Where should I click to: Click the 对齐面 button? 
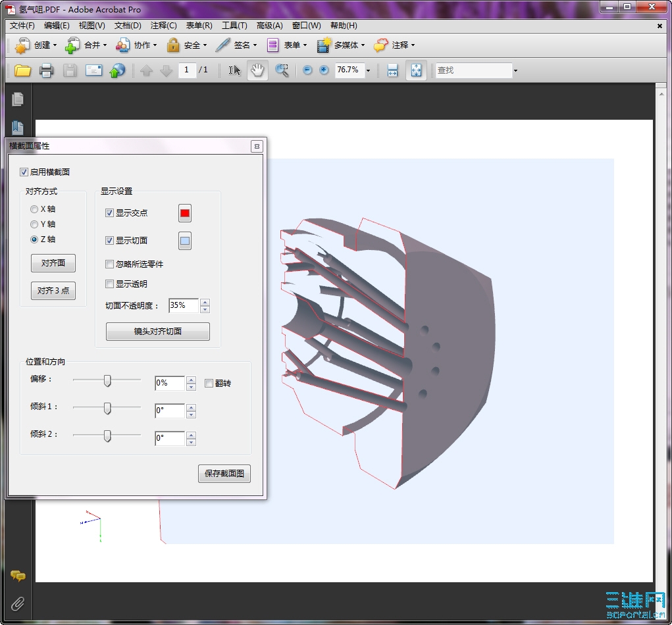(x=53, y=263)
